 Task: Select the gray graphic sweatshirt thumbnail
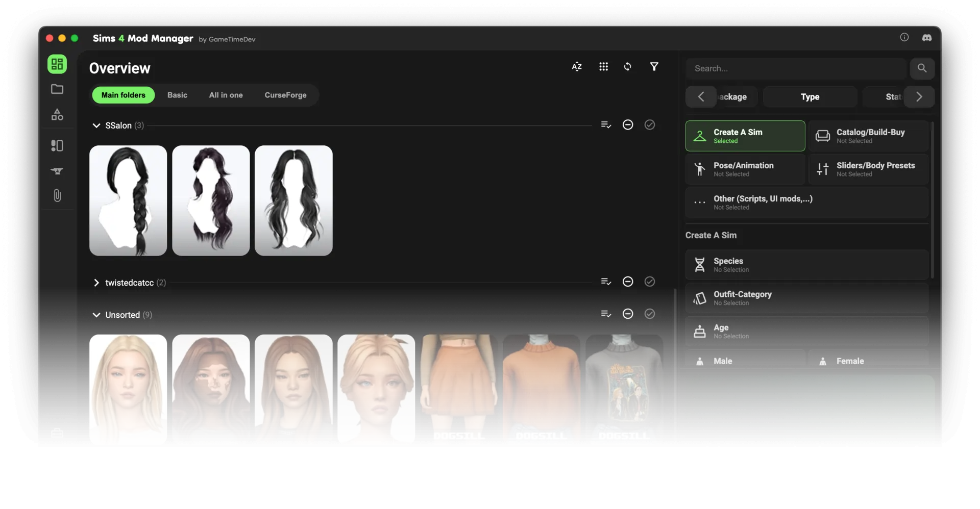[x=624, y=389]
